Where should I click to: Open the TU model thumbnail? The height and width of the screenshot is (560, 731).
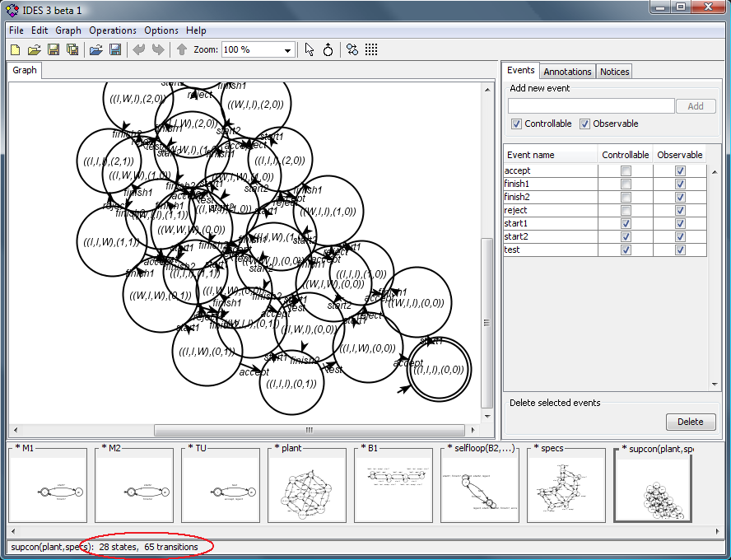point(221,483)
